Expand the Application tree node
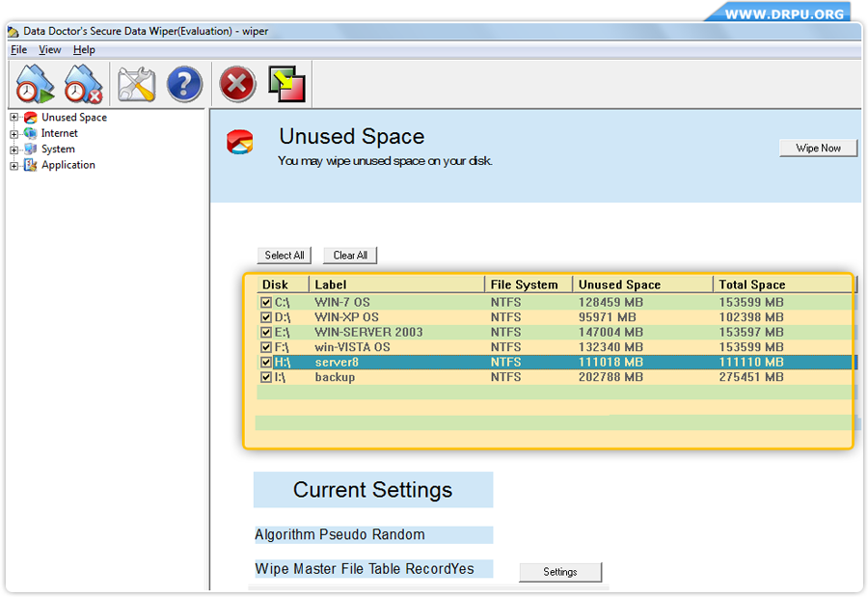This screenshot has width=868, height=597. [14, 165]
